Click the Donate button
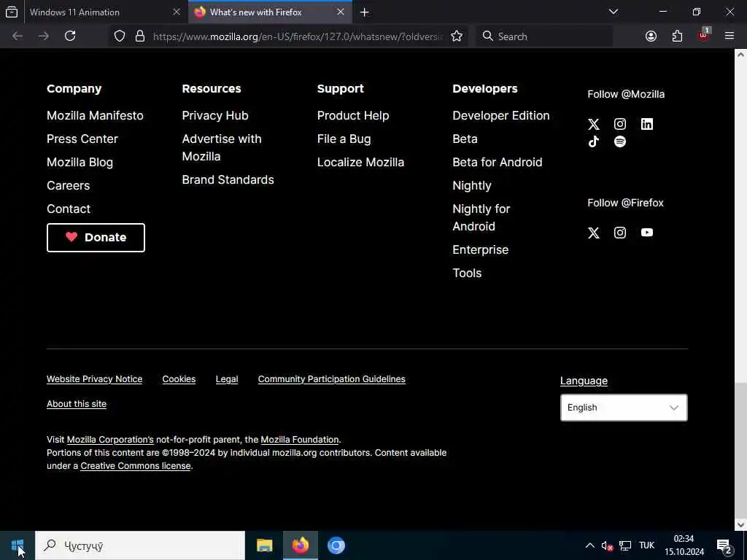Viewport: 747px width, 560px height. click(96, 238)
